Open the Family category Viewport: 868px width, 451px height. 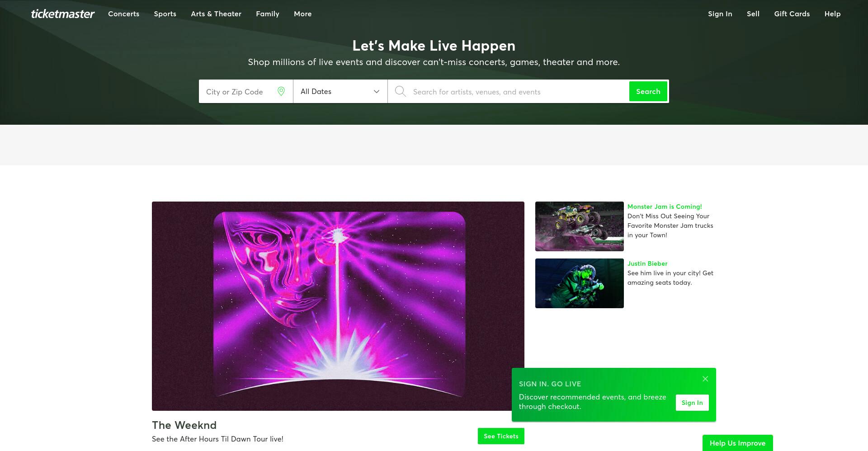click(268, 14)
